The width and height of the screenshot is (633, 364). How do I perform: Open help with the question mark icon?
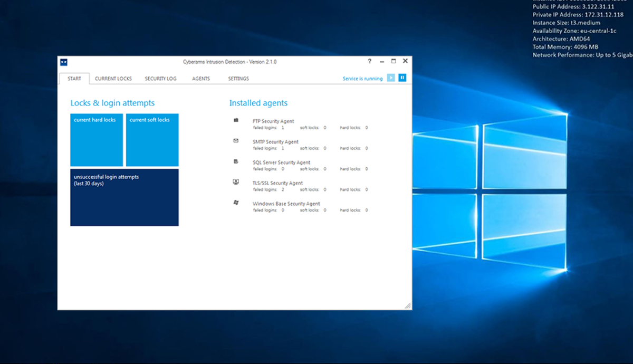369,62
